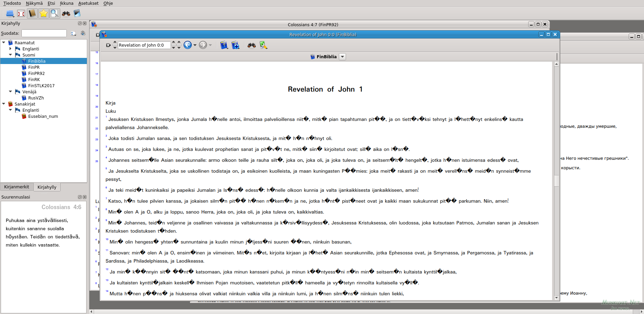The height and width of the screenshot is (314, 644).
Task: Open search in open works via main toolbar binoculars
Action: point(66,14)
